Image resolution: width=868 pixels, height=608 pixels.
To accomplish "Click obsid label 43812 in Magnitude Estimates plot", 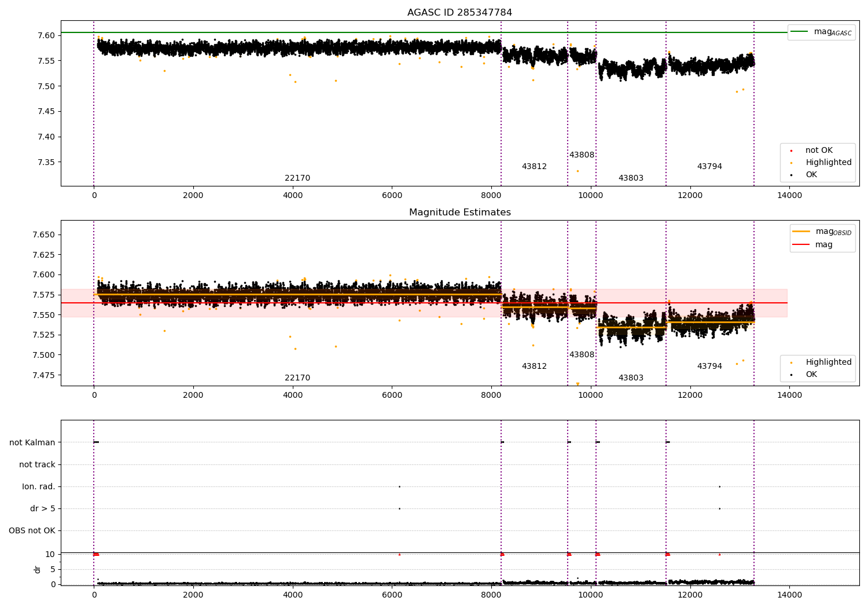I will point(534,367).
